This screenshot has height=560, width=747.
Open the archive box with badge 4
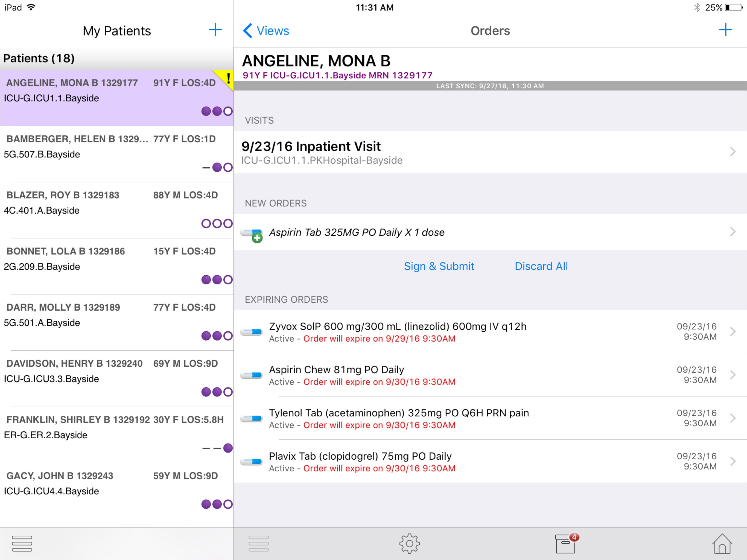point(567,543)
